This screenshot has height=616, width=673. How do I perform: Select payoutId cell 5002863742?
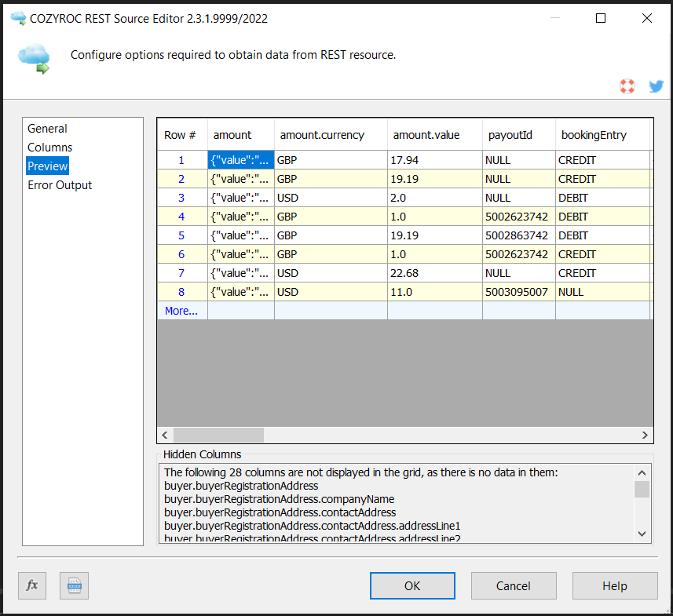(x=518, y=235)
